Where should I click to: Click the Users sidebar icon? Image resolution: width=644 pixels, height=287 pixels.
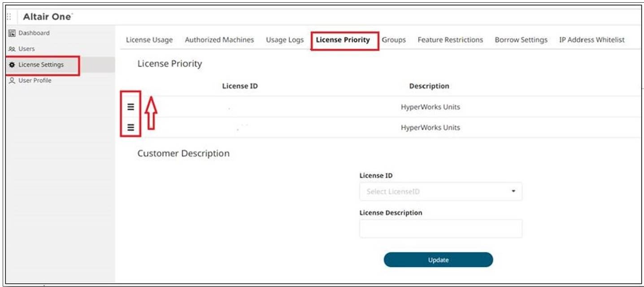(13, 49)
